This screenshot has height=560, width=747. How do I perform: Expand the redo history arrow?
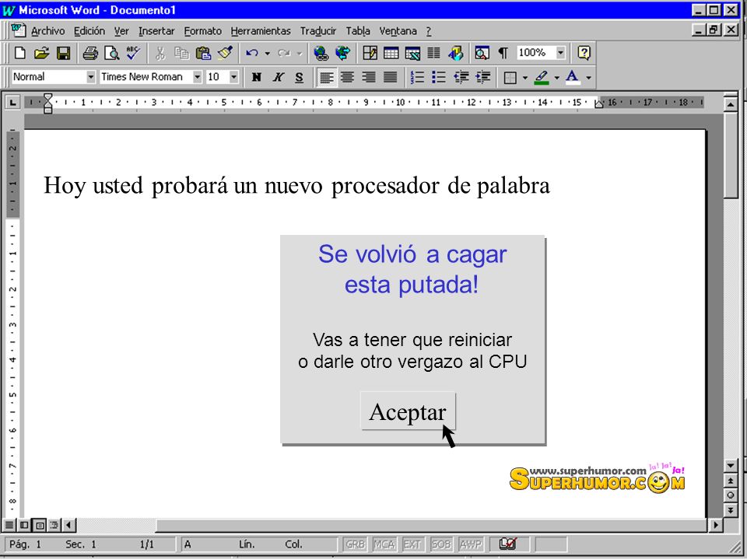(x=300, y=54)
